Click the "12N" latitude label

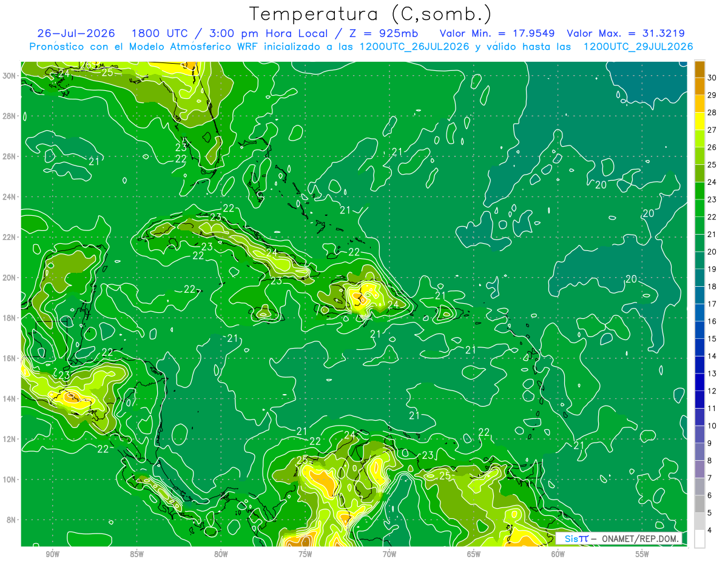[10, 439]
